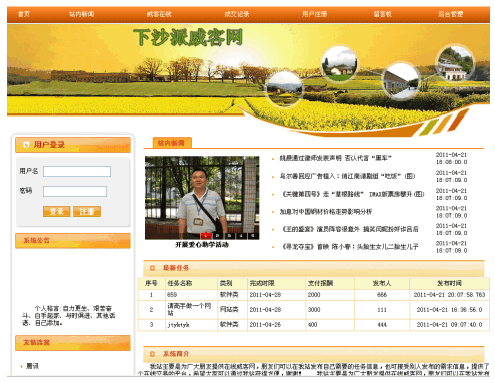Viewport: 495px width, 383px height.
Task: Select the 站内新闻 tab above the news list
Action: [x=172, y=143]
